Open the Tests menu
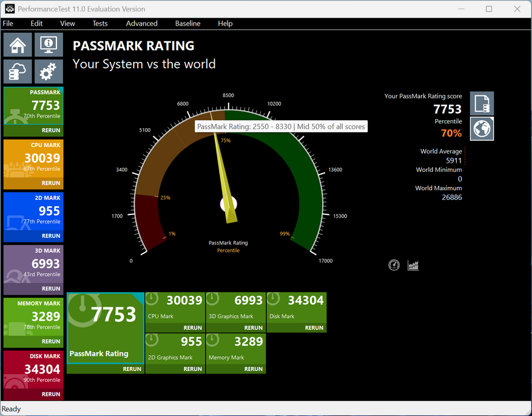 point(99,24)
